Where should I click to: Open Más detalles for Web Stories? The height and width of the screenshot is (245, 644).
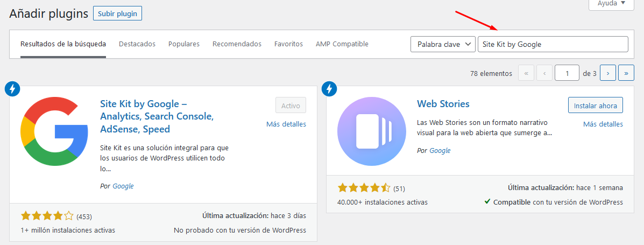tap(603, 124)
